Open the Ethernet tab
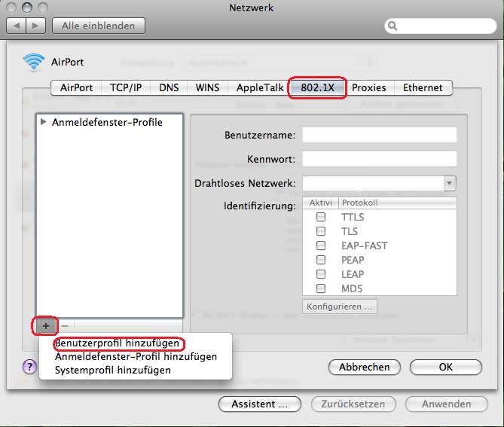This screenshot has height=427, width=504. point(423,87)
